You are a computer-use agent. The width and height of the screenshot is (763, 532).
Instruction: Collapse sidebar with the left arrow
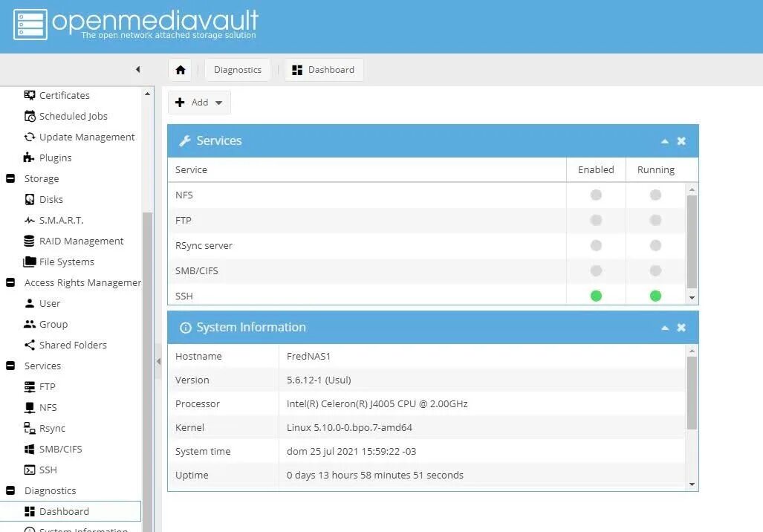point(138,69)
